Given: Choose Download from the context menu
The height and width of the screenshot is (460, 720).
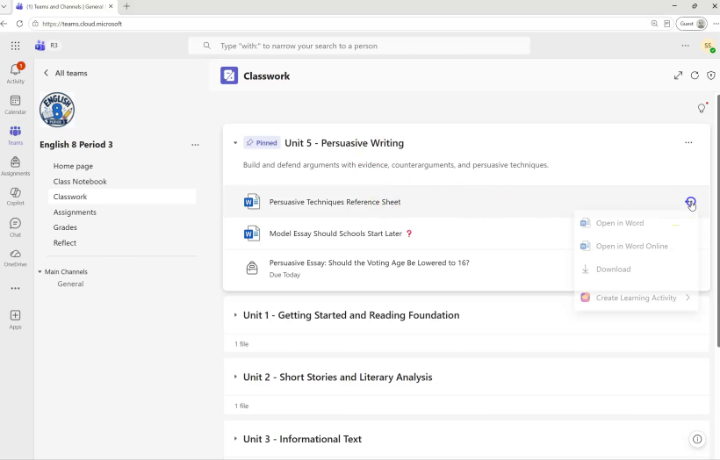Looking at the screenshot, I should [x=636, y=269].
